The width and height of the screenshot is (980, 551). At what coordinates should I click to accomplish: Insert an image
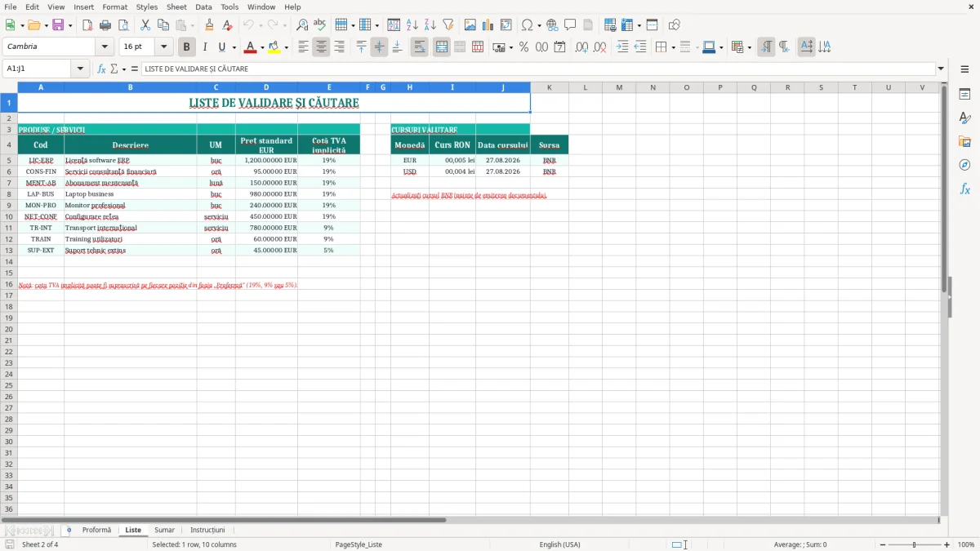470,25
